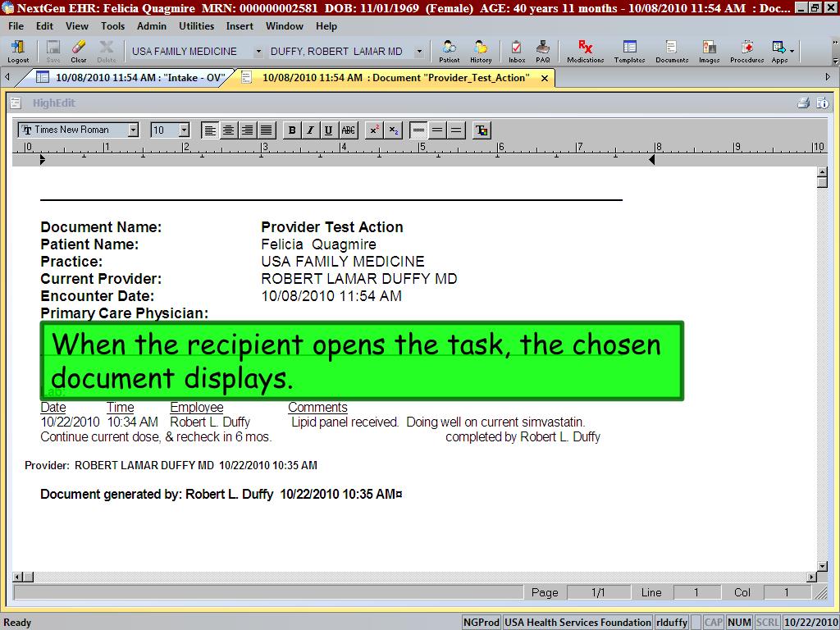Open the View menu

(x=77, y=26)
